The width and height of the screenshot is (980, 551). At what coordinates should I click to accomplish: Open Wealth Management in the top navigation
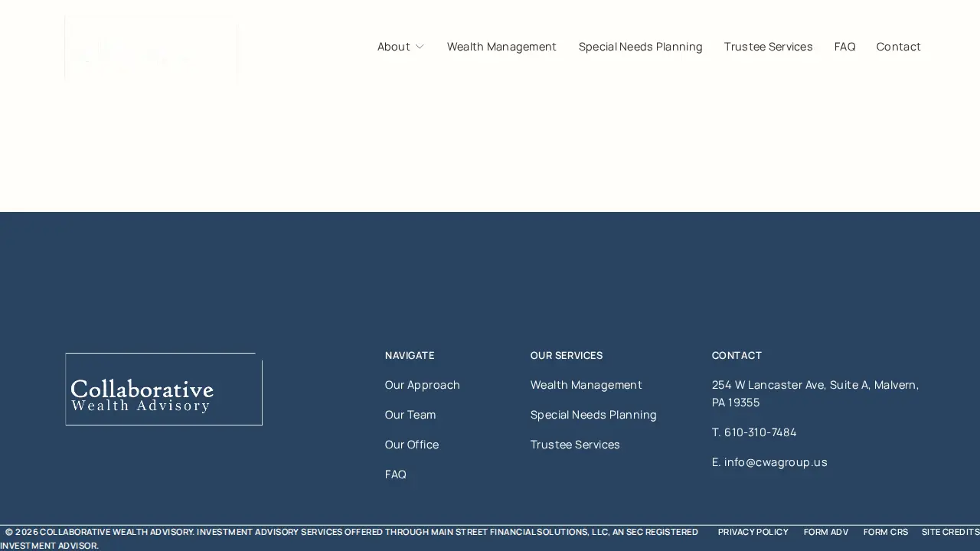(x=501, y=47)
